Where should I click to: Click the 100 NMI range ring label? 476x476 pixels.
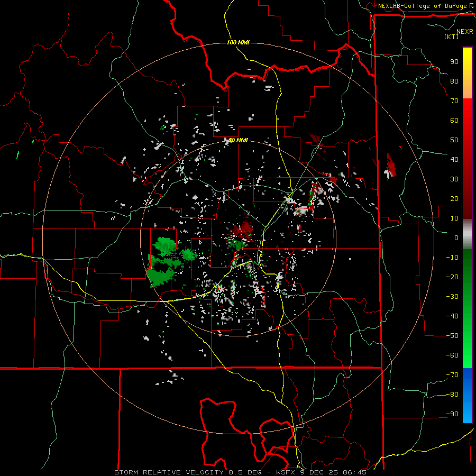[238, 42]
